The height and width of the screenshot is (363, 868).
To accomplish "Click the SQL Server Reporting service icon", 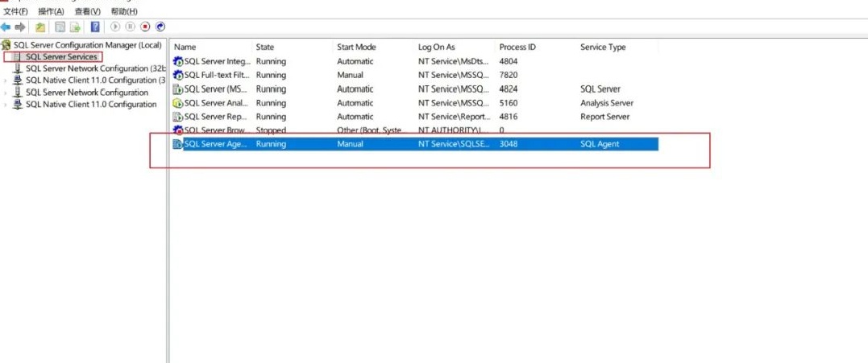I will (178, 117).
